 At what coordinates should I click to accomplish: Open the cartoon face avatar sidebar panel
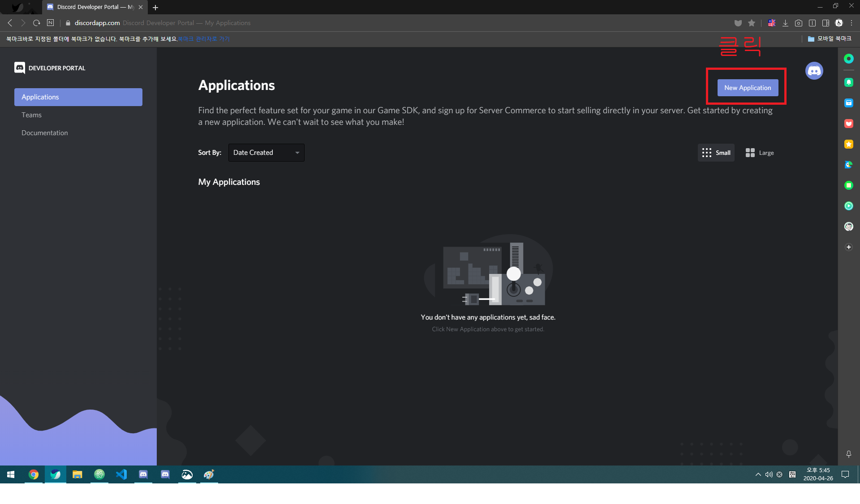(x=849, y=226)
